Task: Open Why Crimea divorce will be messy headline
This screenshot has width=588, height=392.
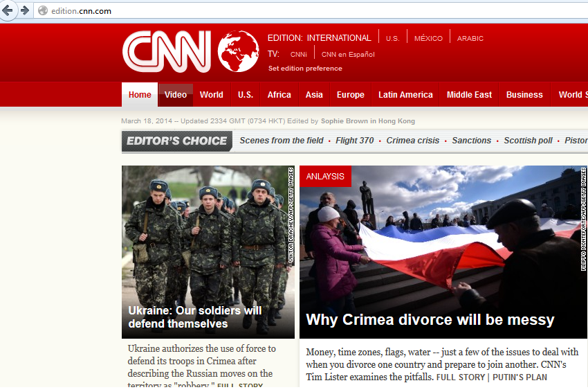Action: 430,320
